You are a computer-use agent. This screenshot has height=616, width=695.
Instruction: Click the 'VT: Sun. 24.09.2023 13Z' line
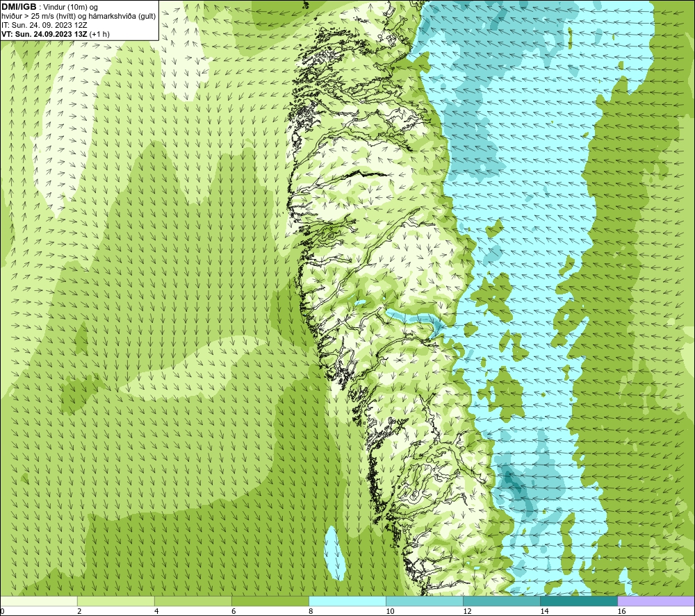tap(43, 34)
